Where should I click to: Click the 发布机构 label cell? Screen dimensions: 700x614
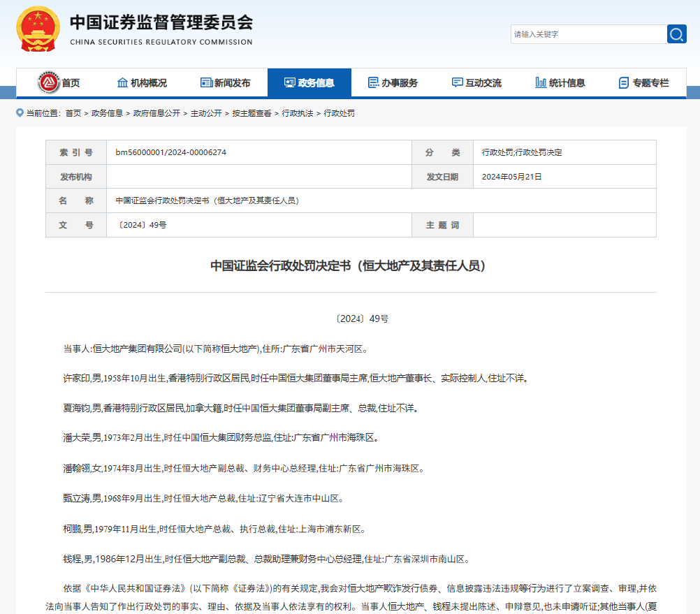tap(76, 177)
